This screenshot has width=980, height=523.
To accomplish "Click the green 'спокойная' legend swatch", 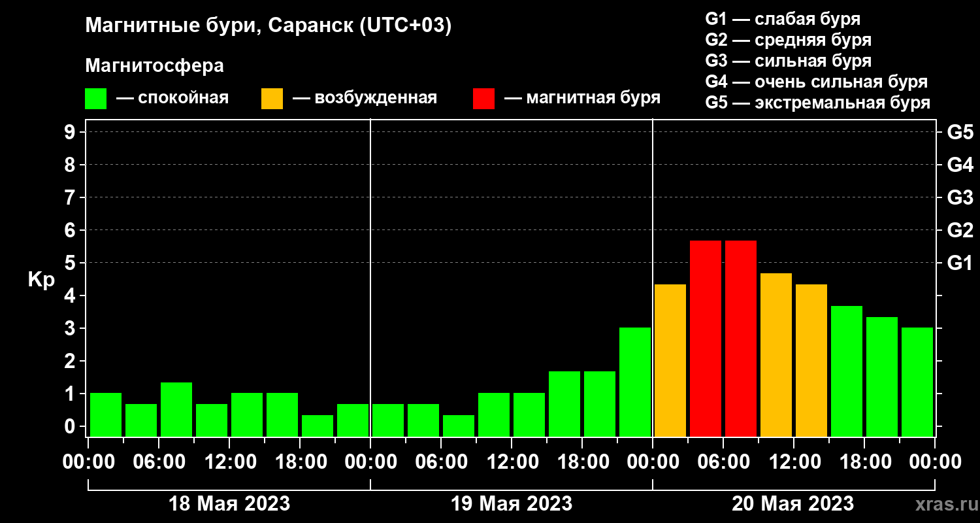I will (x=95, y=99).
